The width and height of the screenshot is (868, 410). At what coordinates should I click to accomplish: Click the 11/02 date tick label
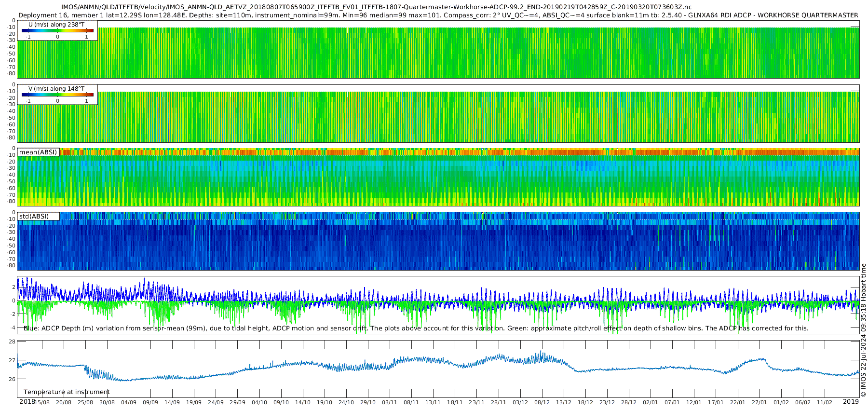pos(825,402)
